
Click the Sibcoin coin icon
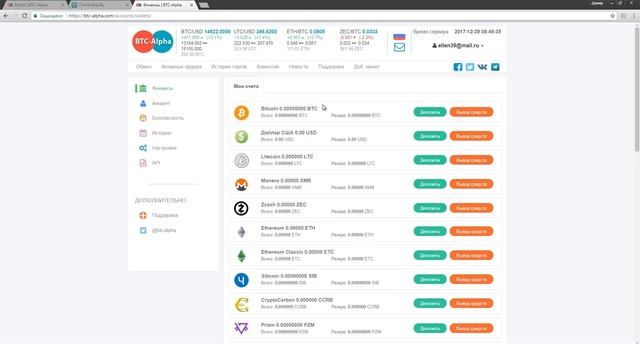[241, 280]
